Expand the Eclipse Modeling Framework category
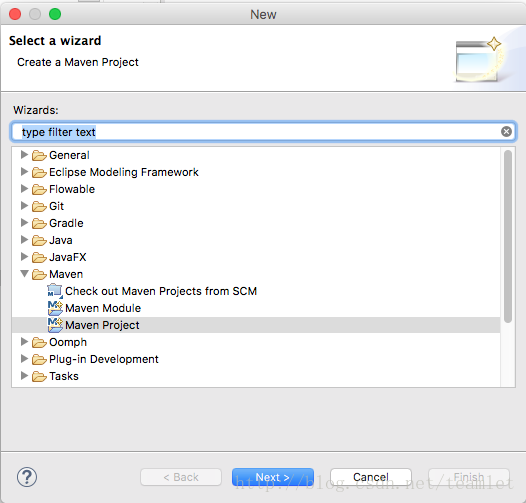Viewport: 526px width, 503px height. [x=24, y=172]
